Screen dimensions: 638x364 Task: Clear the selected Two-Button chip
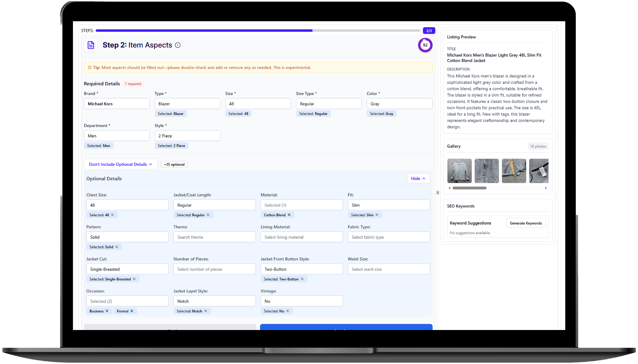[x=302, y=279]
